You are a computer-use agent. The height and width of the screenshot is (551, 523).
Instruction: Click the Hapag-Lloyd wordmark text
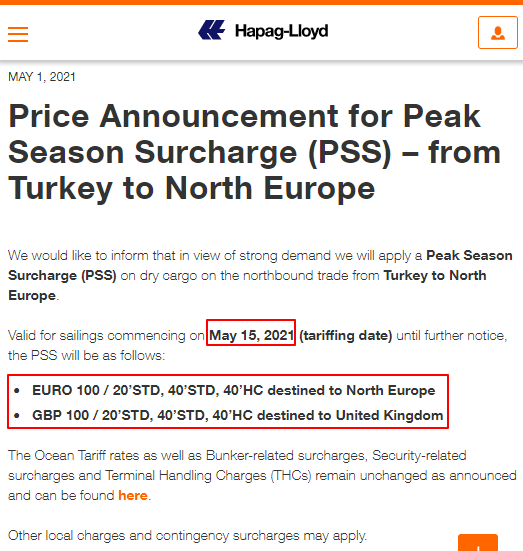click(x=282, y=31)
